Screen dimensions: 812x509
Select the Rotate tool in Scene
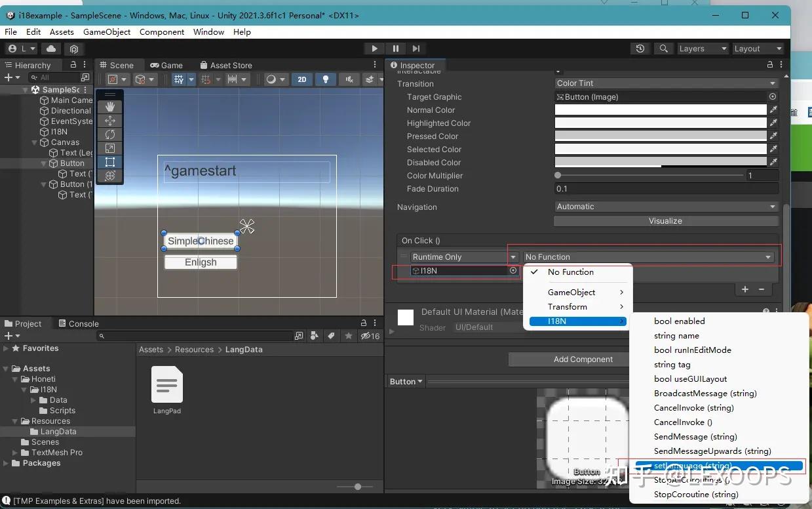[110, 134]
